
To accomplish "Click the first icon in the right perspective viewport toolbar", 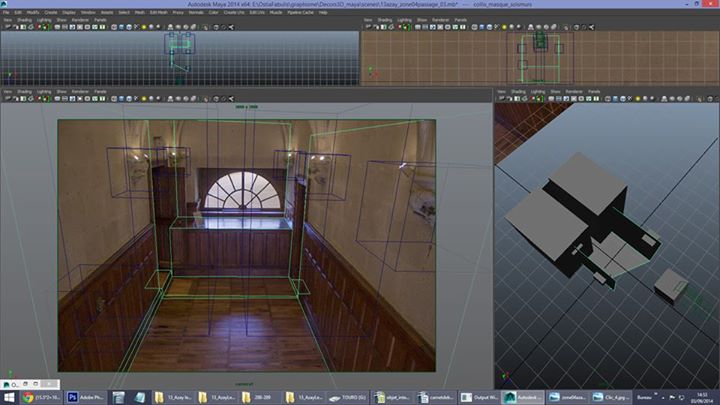I will point(501,100).
